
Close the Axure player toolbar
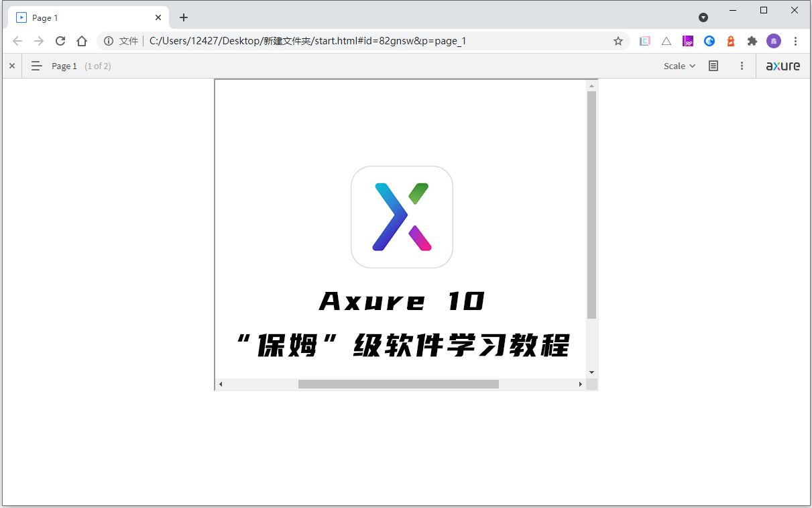tap(12, 66)
